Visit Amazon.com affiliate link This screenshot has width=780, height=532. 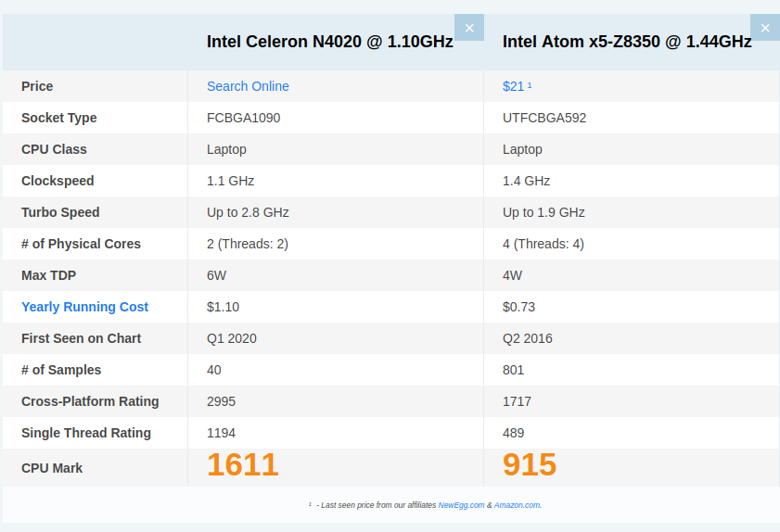(517, 505)
